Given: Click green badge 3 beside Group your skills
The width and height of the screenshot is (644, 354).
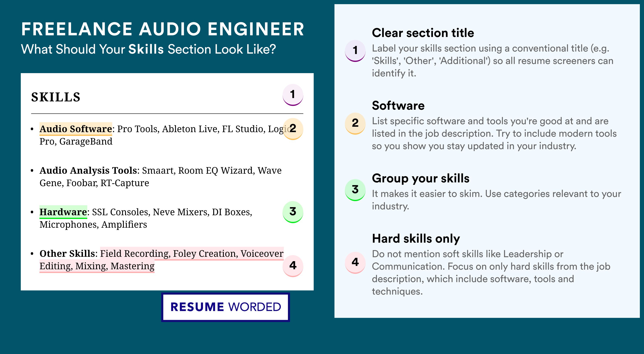Looking at the screenshot, I should (355, 189).
